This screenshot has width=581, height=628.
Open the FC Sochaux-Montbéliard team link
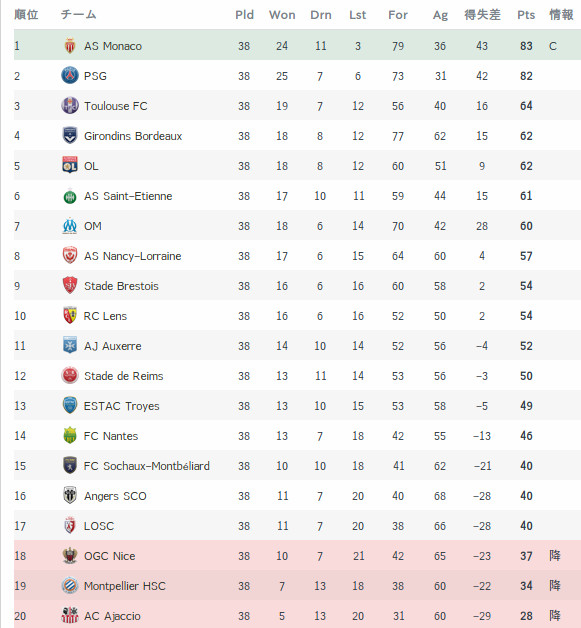pos(147,466)
